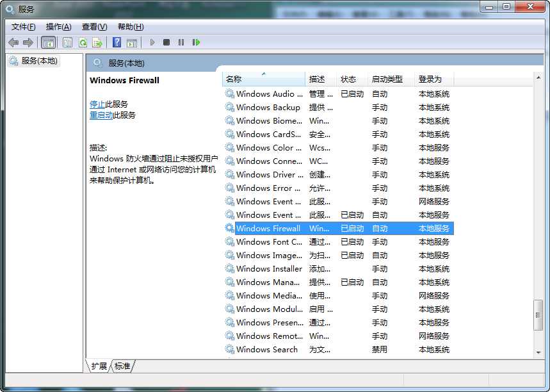
Task: Click the green Refresh toolbar icon
Action: [83, 43]
